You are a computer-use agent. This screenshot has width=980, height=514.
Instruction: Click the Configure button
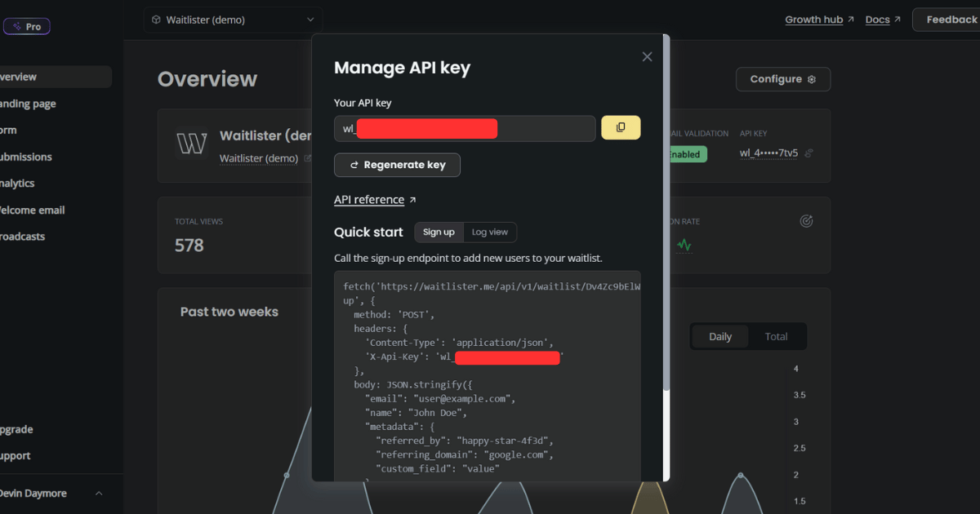coord(783,79)
